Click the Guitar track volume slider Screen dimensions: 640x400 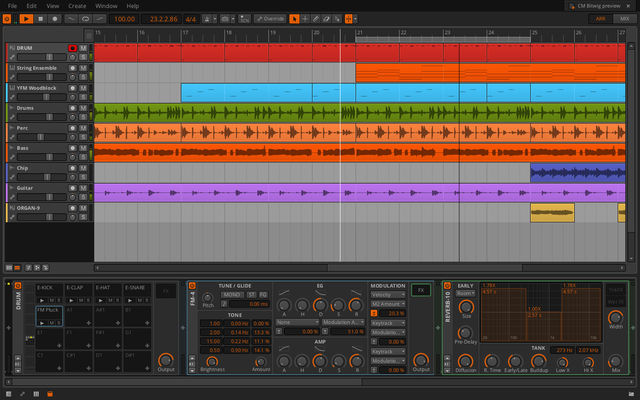tap(42, 197)
